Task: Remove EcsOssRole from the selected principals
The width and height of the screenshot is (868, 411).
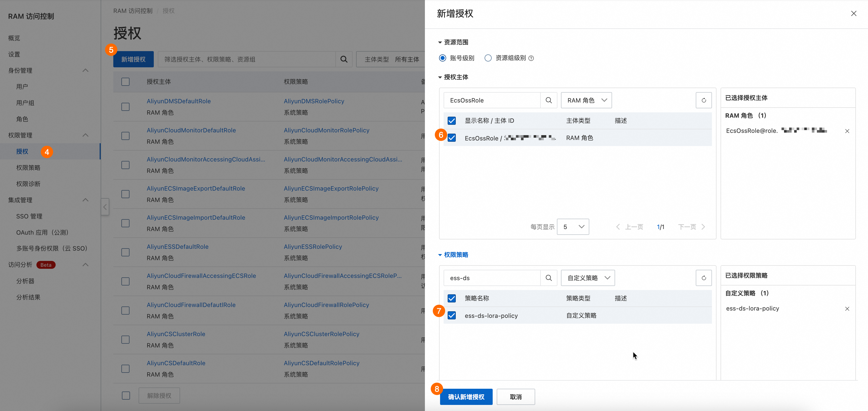Action: (847, 131)
